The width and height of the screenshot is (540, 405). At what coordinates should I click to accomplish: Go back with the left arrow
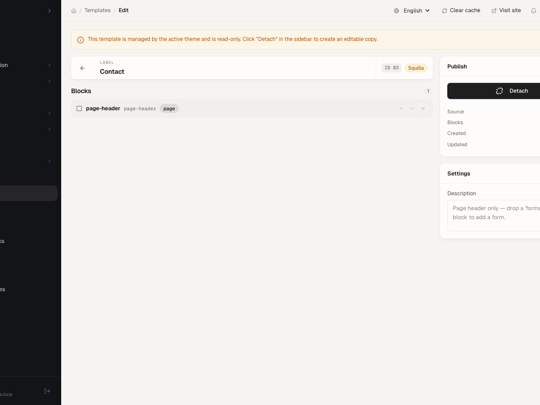[82, 68]
